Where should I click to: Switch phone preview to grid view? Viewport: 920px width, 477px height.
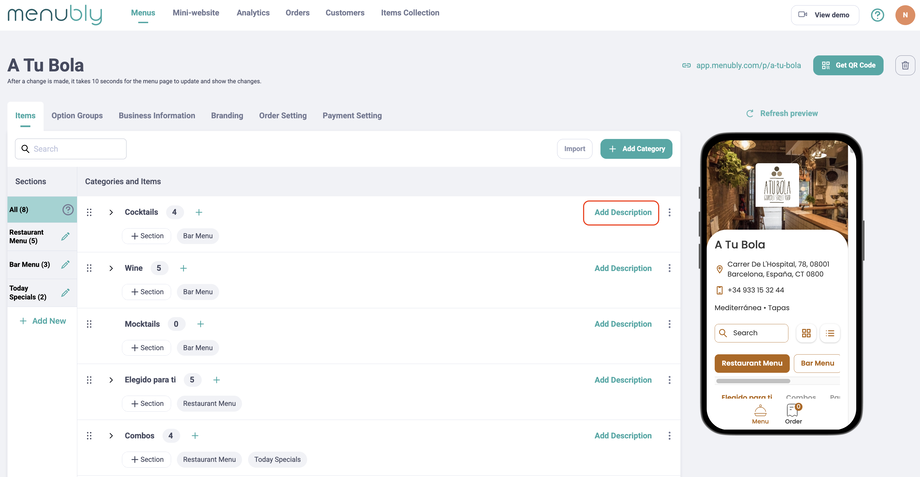point(806,333)
